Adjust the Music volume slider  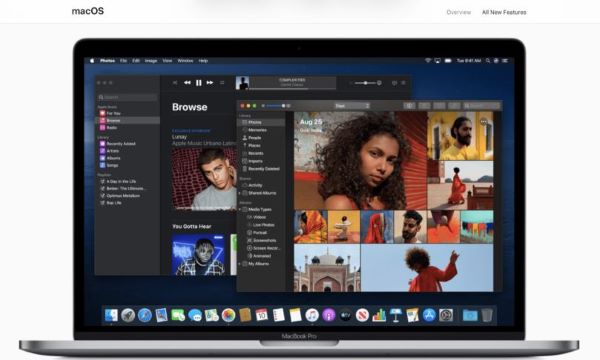pyautogui.click(x=366, y=83)
